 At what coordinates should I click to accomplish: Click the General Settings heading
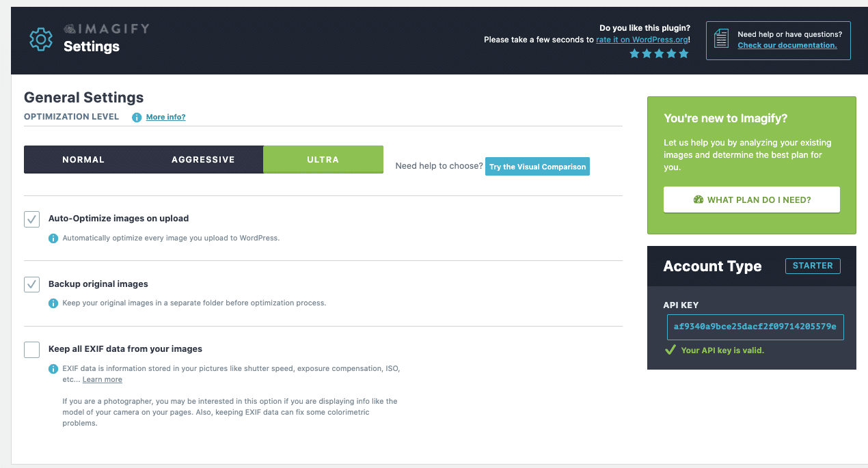click(84, 97)
